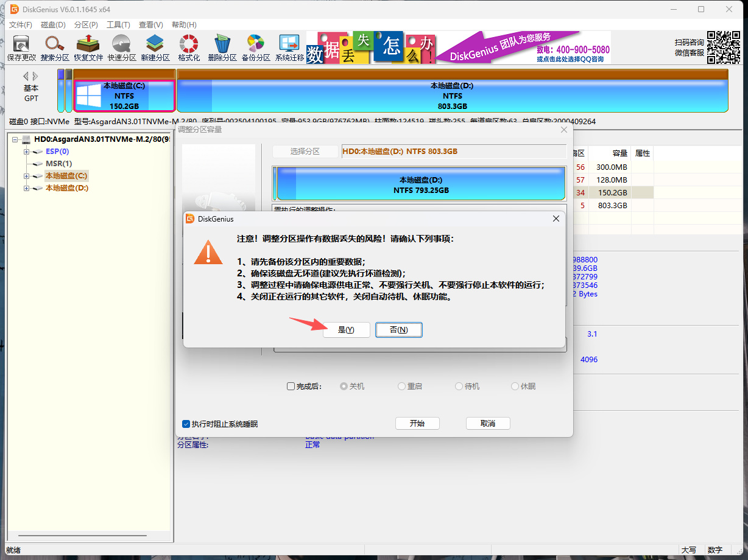Click the 就绪 status bar text
Viewport: 748px width, 560px height.
coord(13,550)
